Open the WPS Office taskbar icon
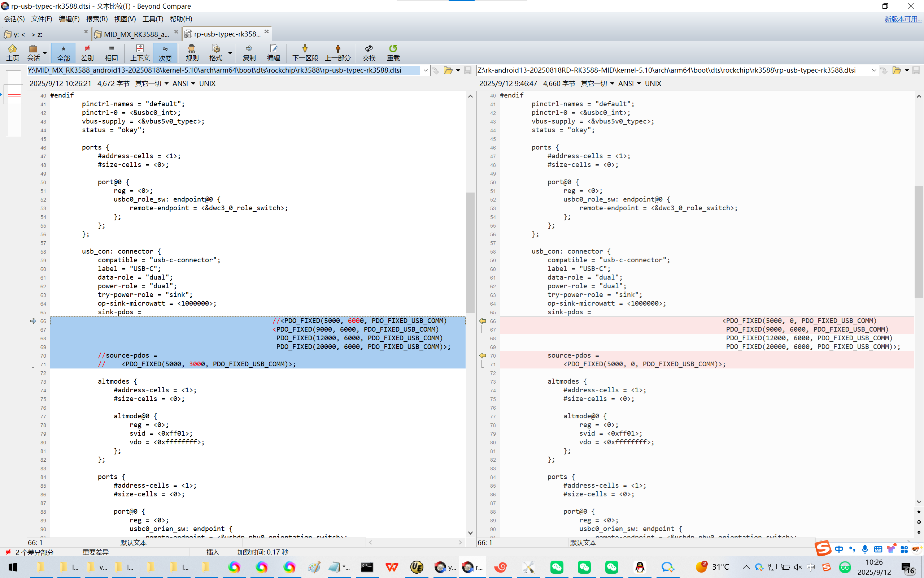Viewport: 924px width, 578px height. (391, 567)
